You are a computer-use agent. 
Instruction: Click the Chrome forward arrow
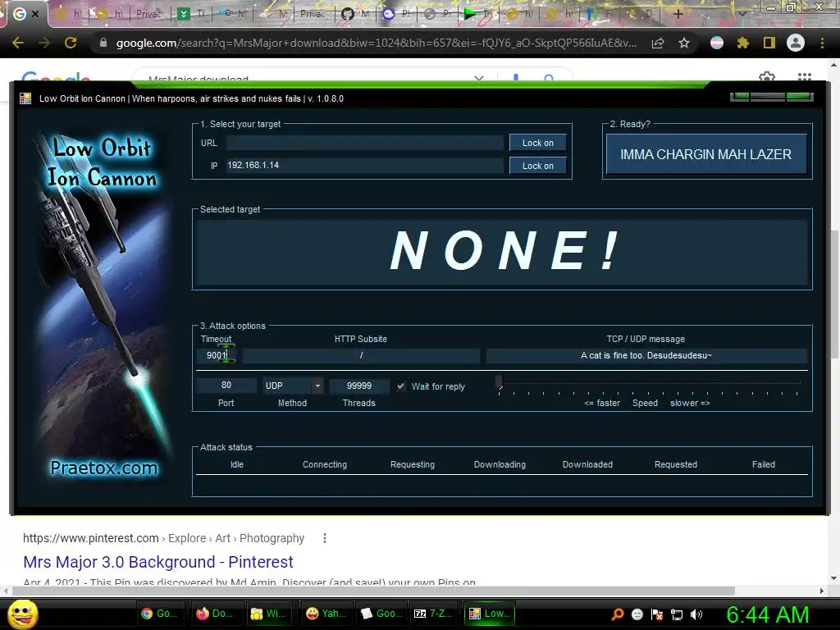tap(44, 43)
